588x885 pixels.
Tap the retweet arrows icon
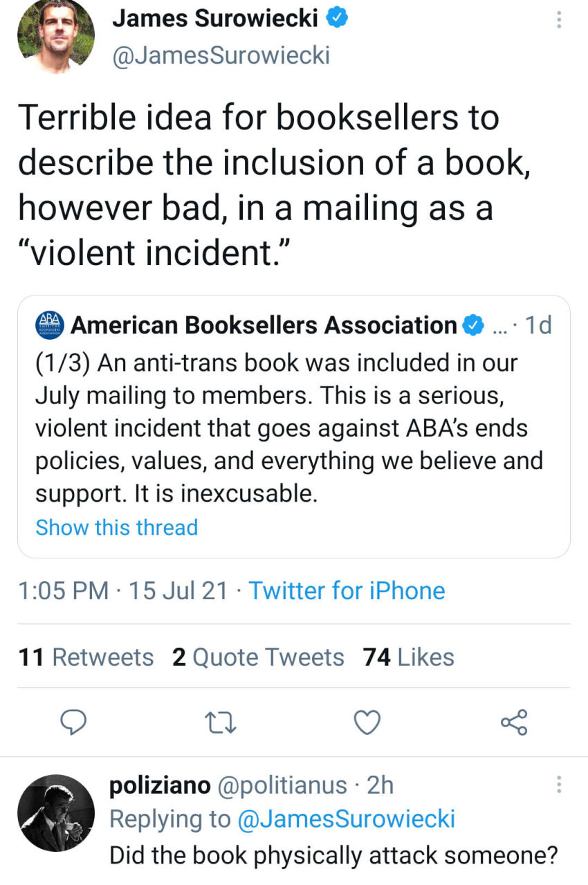click(x=221, y=722)
